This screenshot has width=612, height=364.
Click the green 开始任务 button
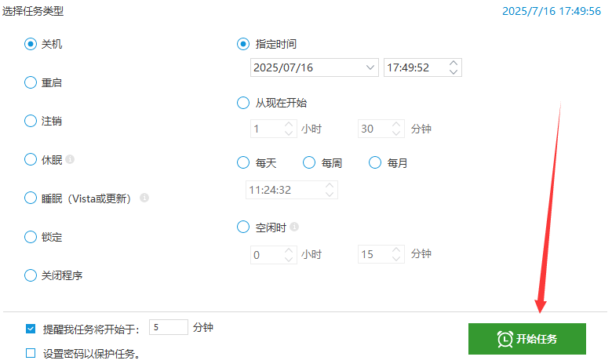[527, 339]
